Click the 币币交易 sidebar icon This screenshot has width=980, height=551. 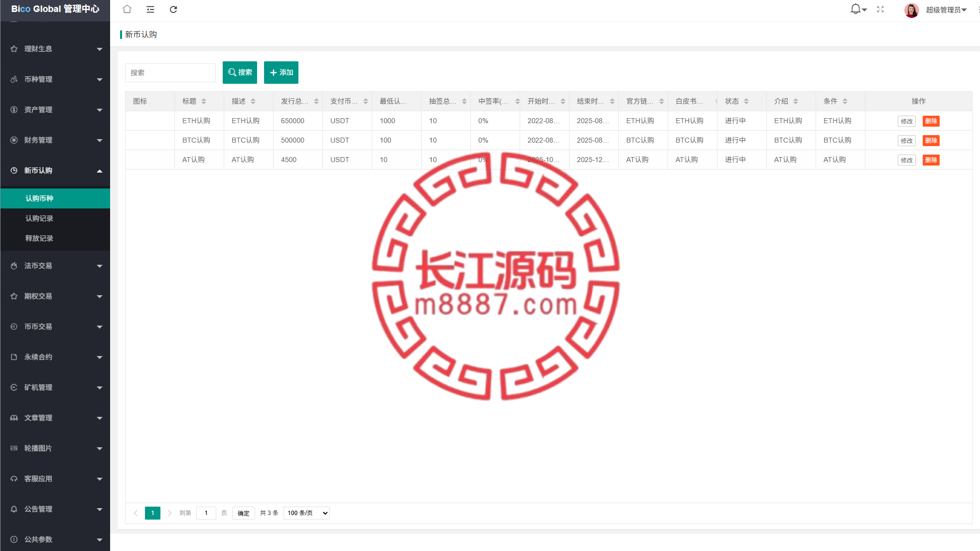click(x=14, y=327)
